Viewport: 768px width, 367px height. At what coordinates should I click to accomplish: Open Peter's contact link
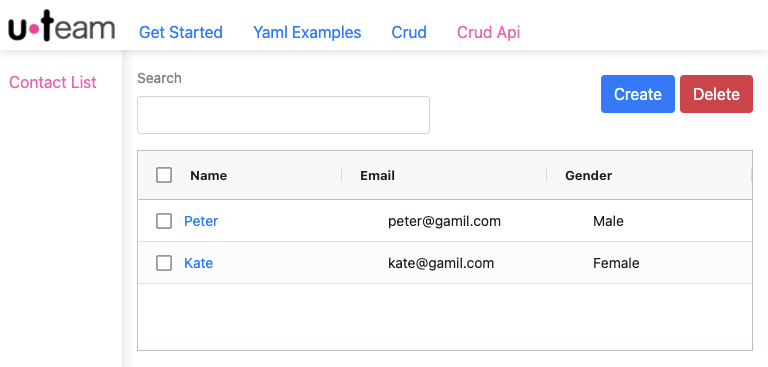[201, 221]
